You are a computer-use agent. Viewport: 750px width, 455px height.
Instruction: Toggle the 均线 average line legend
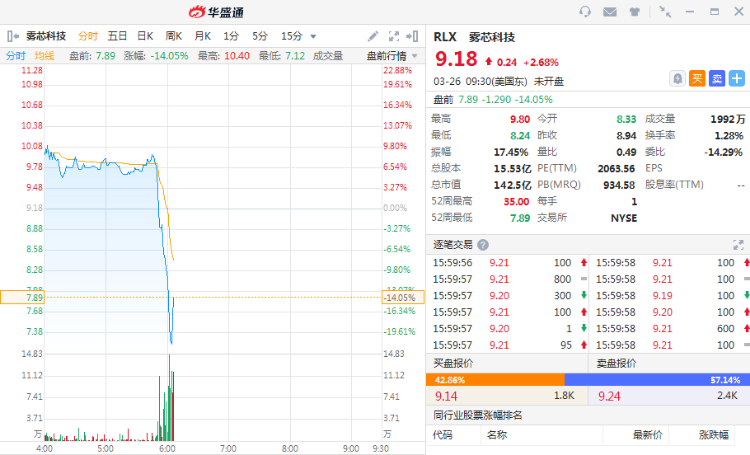(x=44, y=56)
